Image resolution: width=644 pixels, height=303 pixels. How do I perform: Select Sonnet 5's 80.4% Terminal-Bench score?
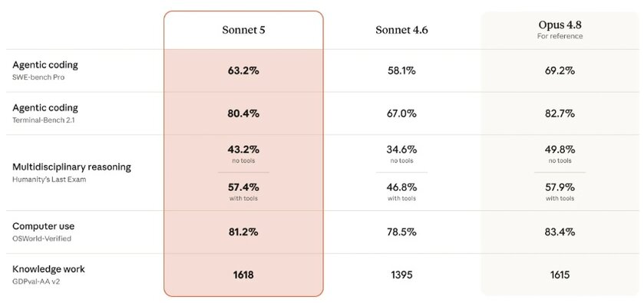click(x=243, y=114)
